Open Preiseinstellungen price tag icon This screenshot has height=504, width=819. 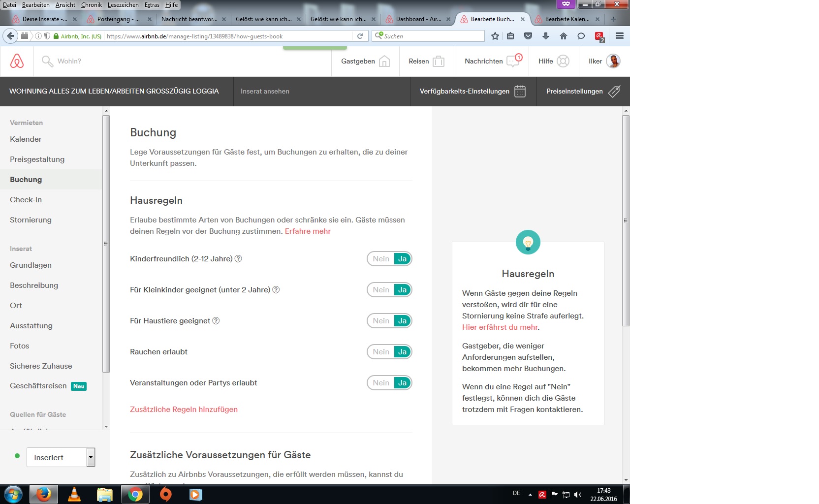(x=614, y=92)
